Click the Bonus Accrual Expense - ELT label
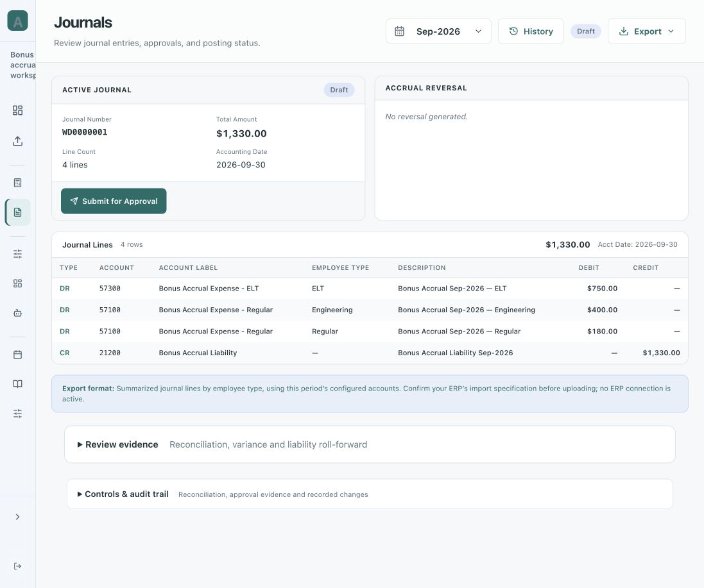Screen dimensions: 704x588 [209, 289]
